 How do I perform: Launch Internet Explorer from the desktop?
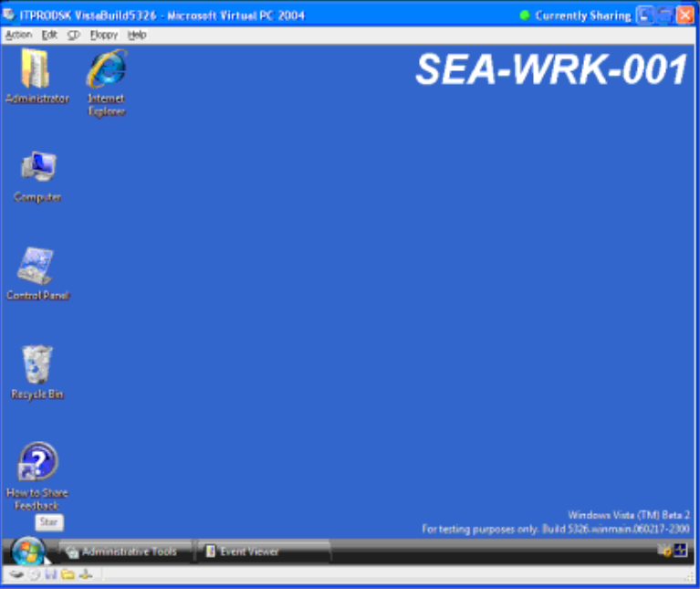point(106,83)
